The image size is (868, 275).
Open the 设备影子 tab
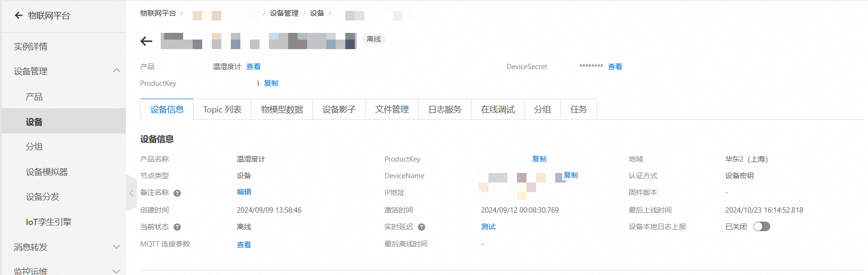point(339,110)
